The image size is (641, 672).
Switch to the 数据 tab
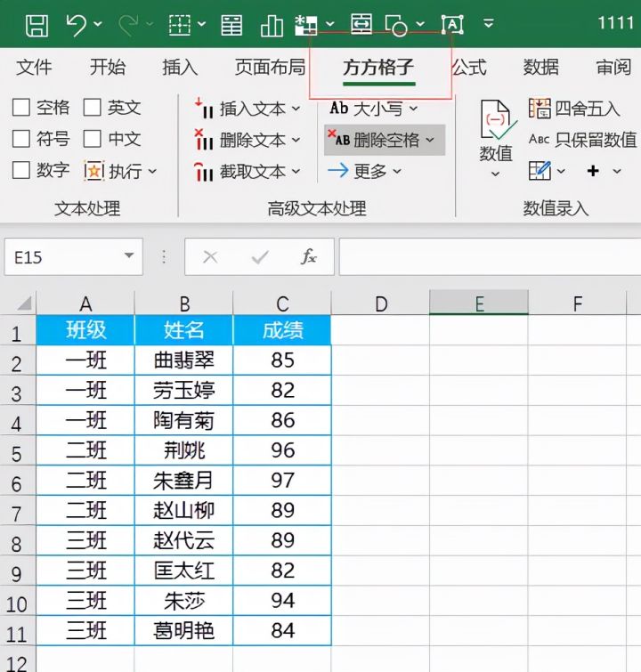coord(540,68)
